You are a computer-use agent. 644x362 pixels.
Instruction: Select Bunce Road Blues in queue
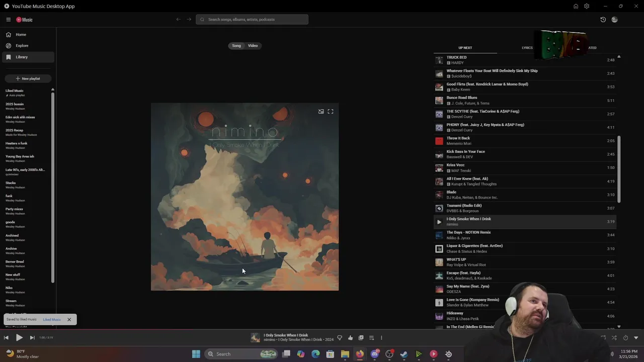(x=525, y=101)
